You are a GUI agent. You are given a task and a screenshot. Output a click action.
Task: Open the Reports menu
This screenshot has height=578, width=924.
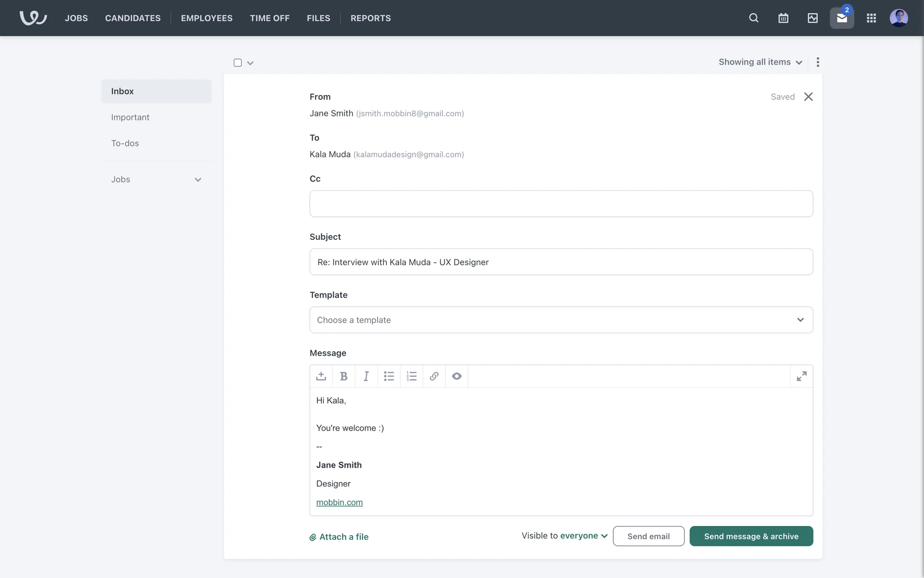click(371, 18)
